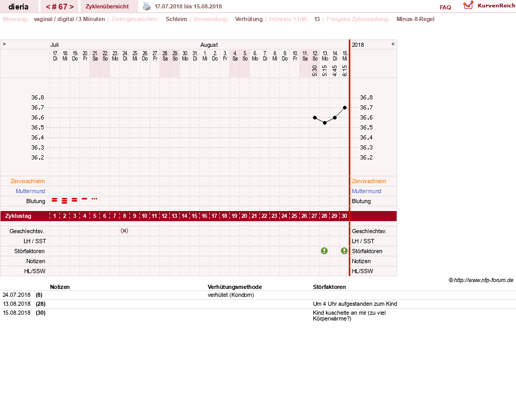Click the green Störfaktor icon on cycle day 28

click(x=324, y=251)
